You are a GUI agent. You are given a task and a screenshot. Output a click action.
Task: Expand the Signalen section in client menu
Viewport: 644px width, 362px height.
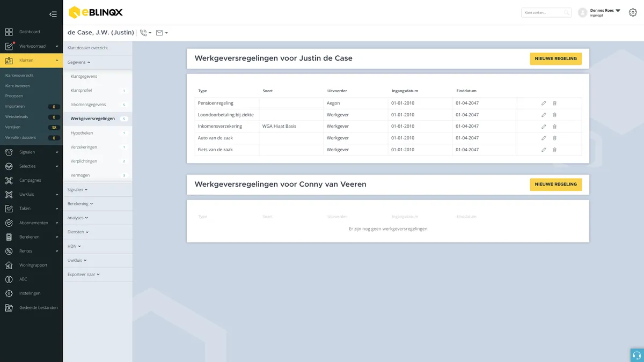pyautogui.click(x=78, y=189)
